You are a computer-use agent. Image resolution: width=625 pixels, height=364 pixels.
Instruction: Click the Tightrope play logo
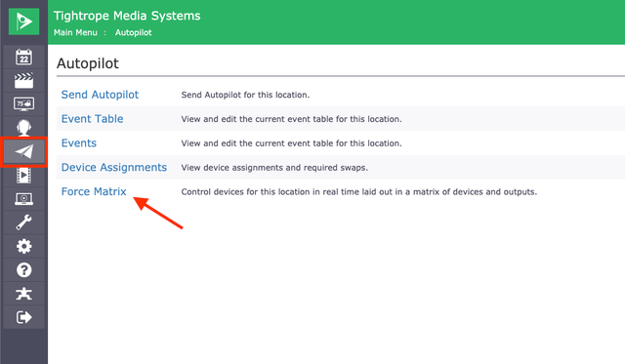tap(23, 21)
